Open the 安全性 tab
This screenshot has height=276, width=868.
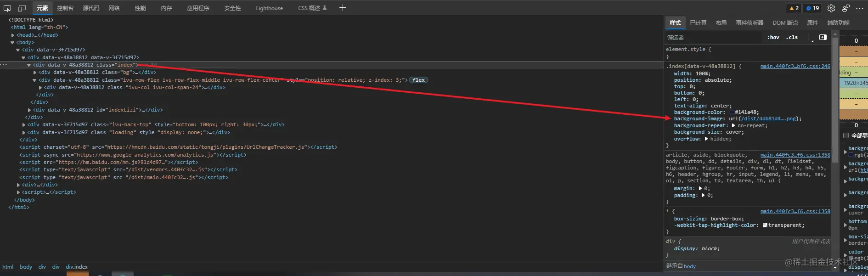pyautogui.click(x=232, y=8)
